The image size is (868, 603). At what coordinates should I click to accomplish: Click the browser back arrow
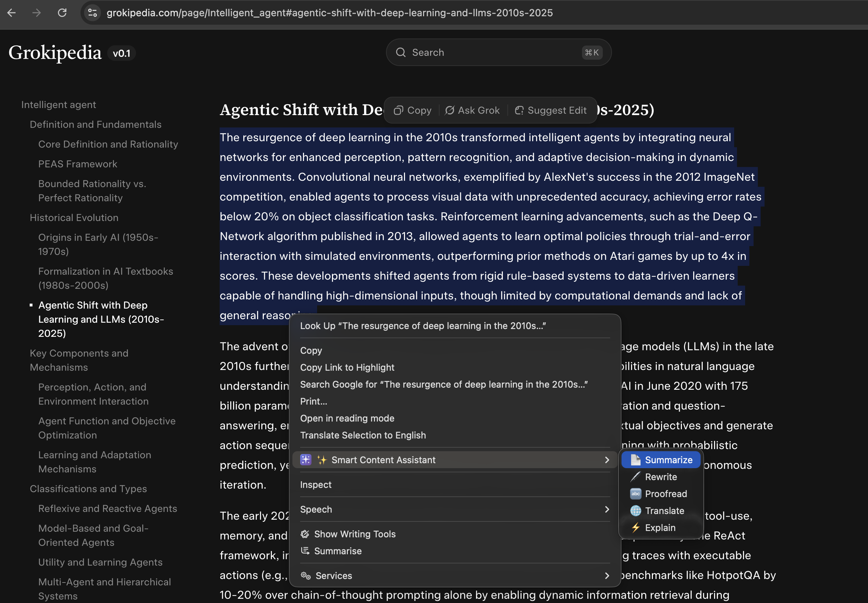[x=12, y=13]
